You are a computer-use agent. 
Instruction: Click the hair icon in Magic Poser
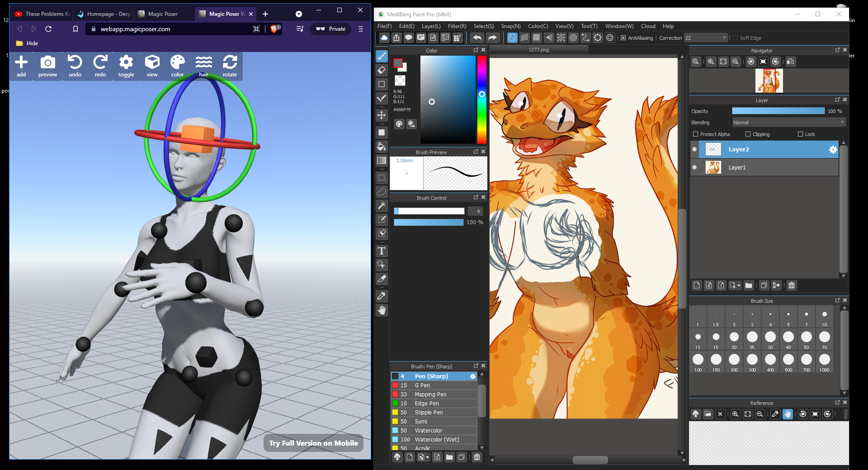204,66
